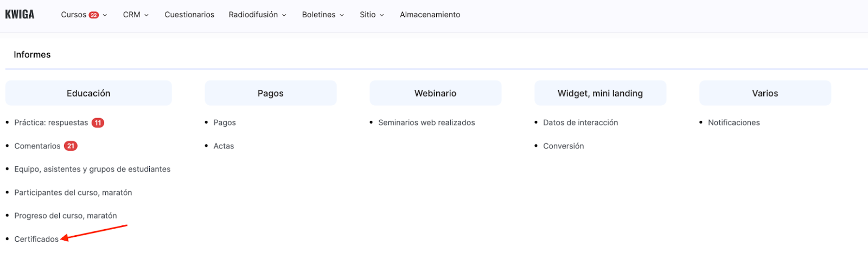Open the Certificados report
Screen dimensions: 868x272
pos(36,239)
